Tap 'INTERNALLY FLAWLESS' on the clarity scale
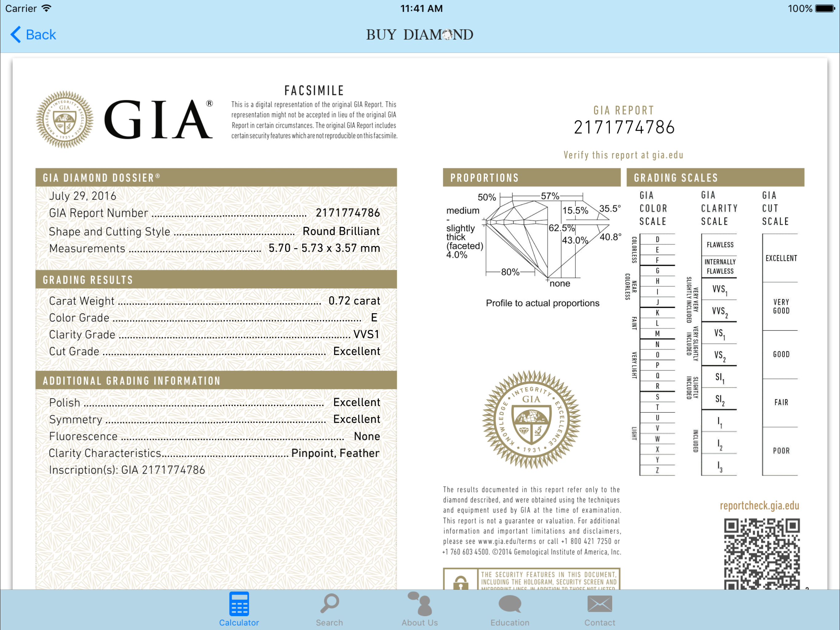The image size is (840, 630). point(720,266)
